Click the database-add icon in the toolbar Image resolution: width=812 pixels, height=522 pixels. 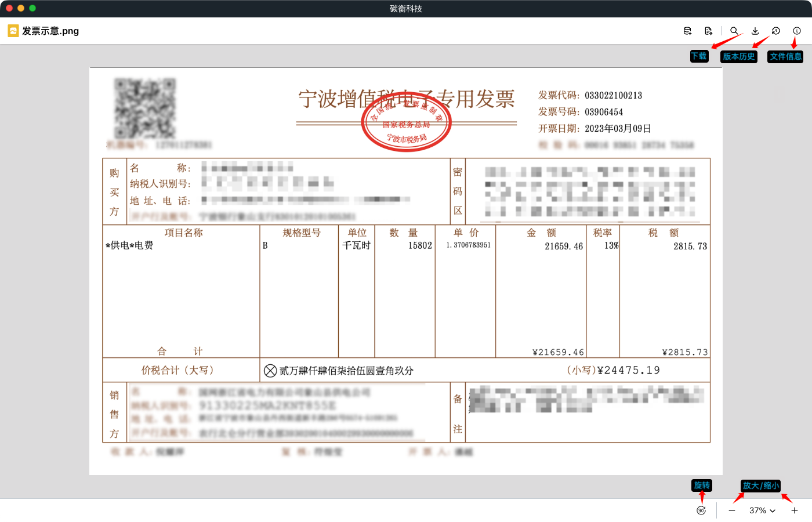point(687,31)
